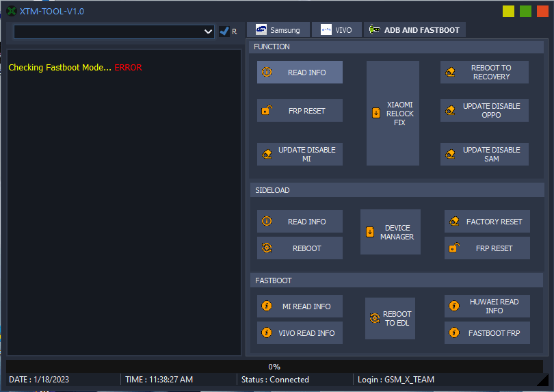Click UPDATE DISABLE SAM button
554x392 pixels.
click(484, 154)
